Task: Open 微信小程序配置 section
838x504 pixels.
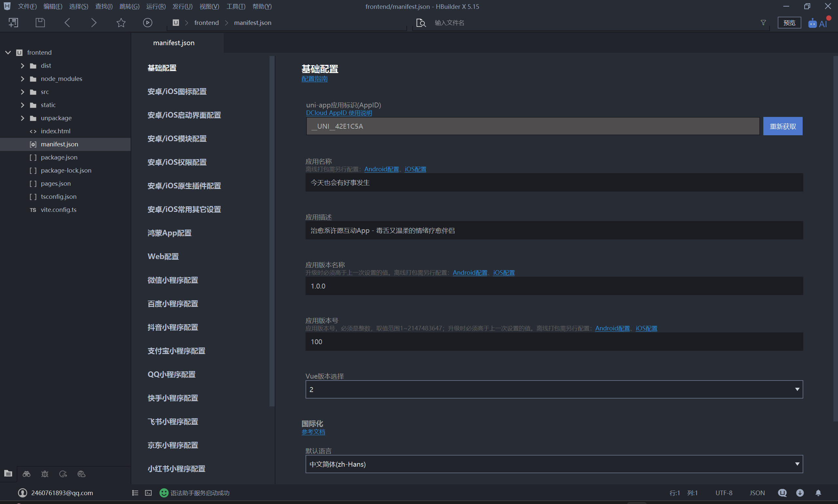Action: [x=173, y=280]
